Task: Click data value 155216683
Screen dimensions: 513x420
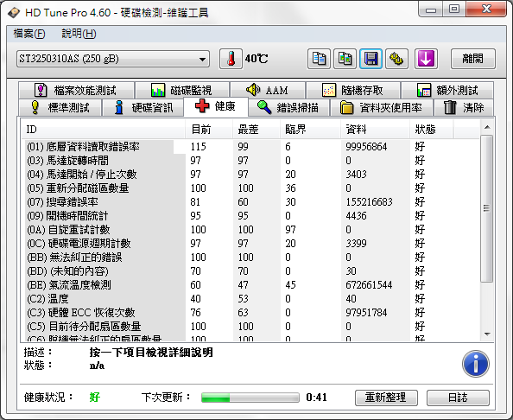Action: tap(369, 202)
